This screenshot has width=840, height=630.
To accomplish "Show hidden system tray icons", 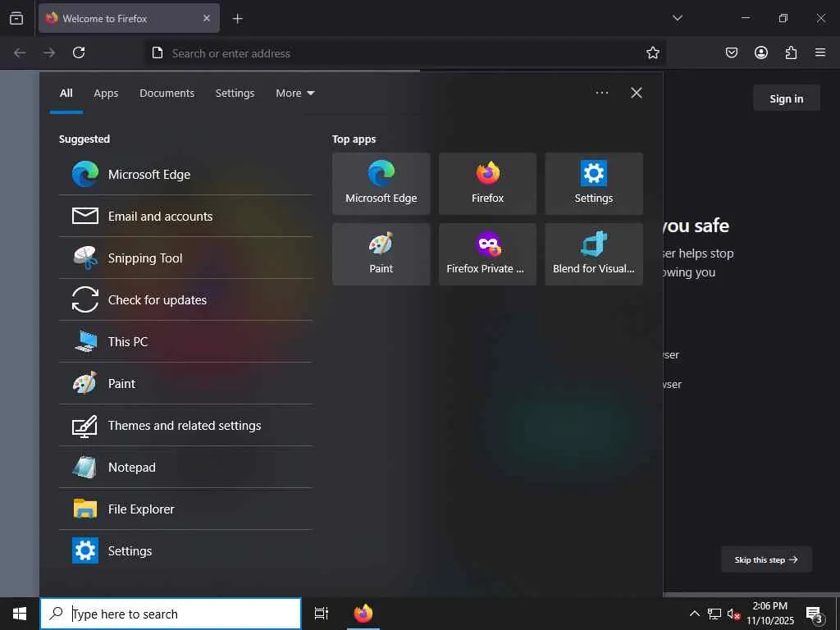I will coord(694,614).
